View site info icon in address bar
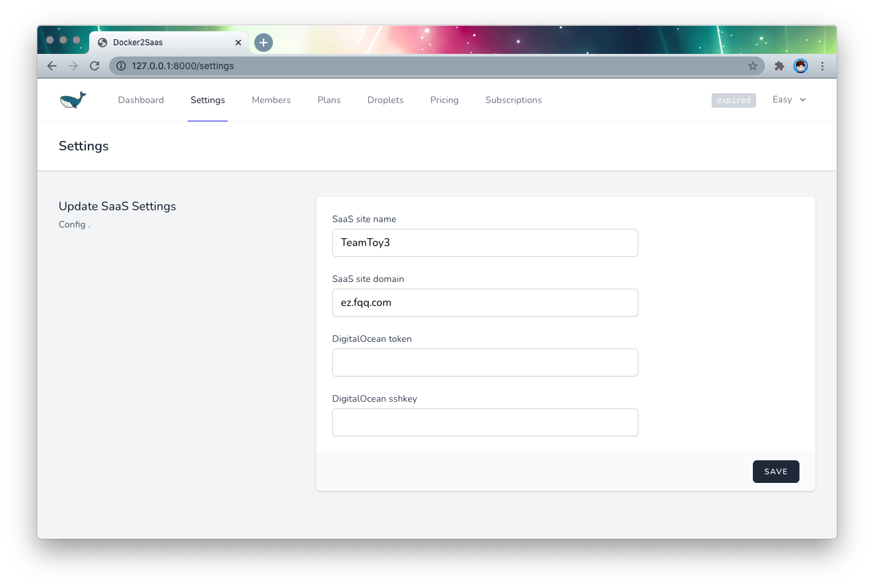Image resolution: width=874 pixels, height=588 pixels. (121, 66)
